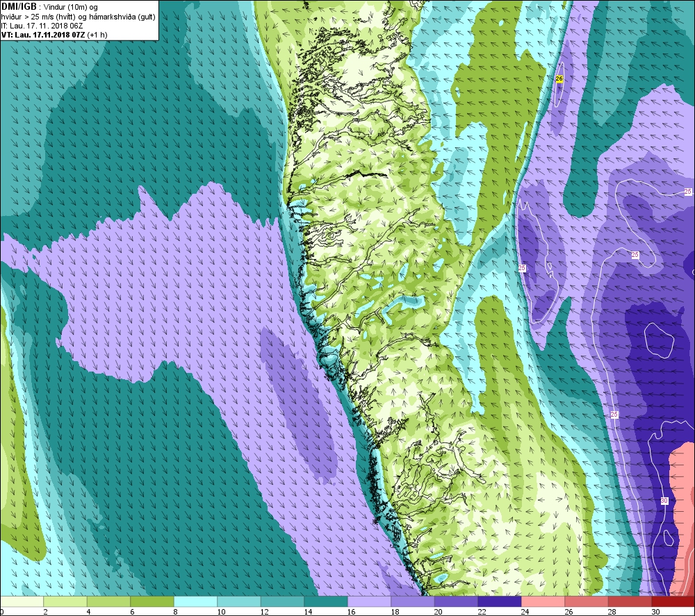Pick the 26–28 m/s coral red swatch

587,601
